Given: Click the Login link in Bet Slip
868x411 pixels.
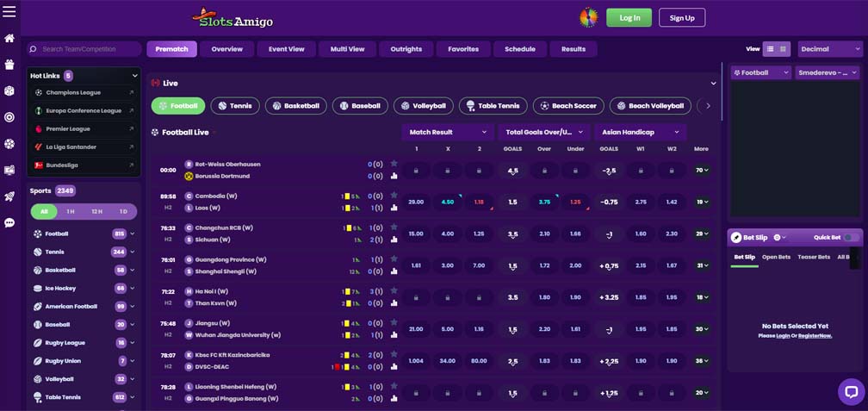Looking at the screenshot, I should [783, 336].
